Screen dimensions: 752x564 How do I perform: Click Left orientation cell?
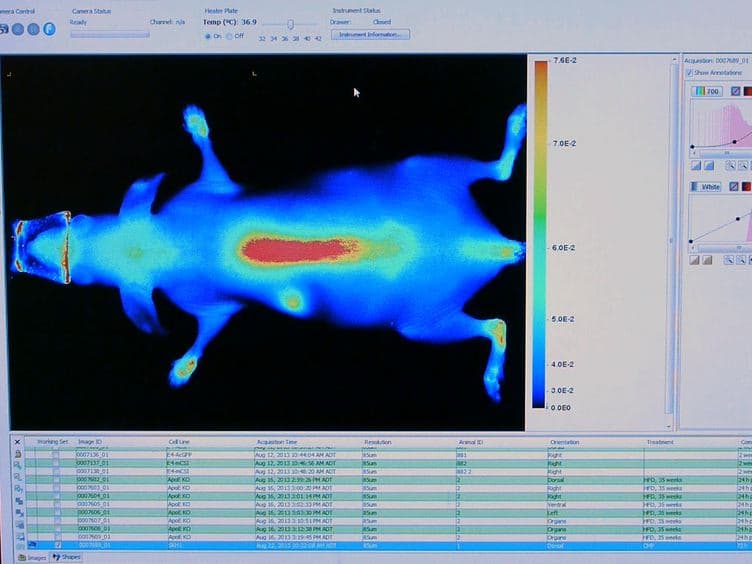point(552,513)
